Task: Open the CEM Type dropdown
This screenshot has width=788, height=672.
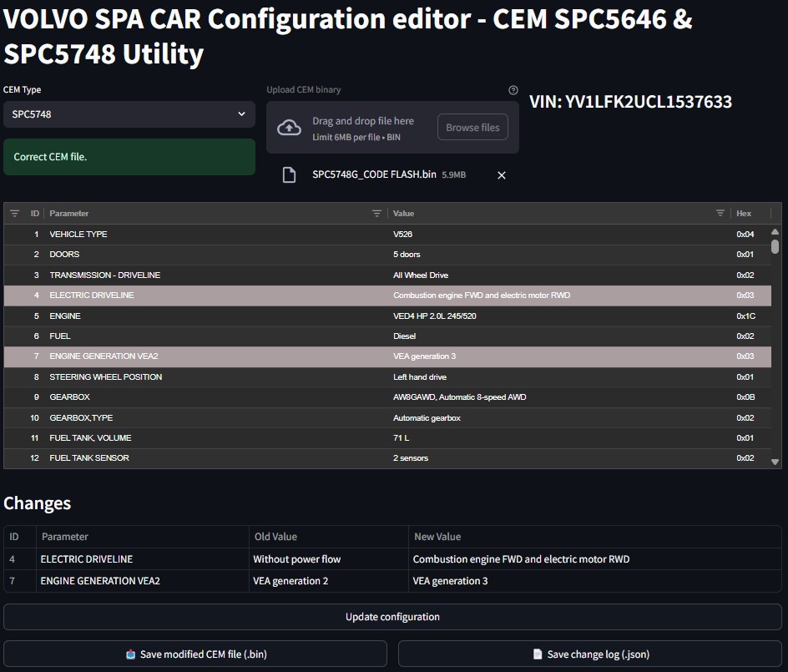Action: tap(129, 114)
